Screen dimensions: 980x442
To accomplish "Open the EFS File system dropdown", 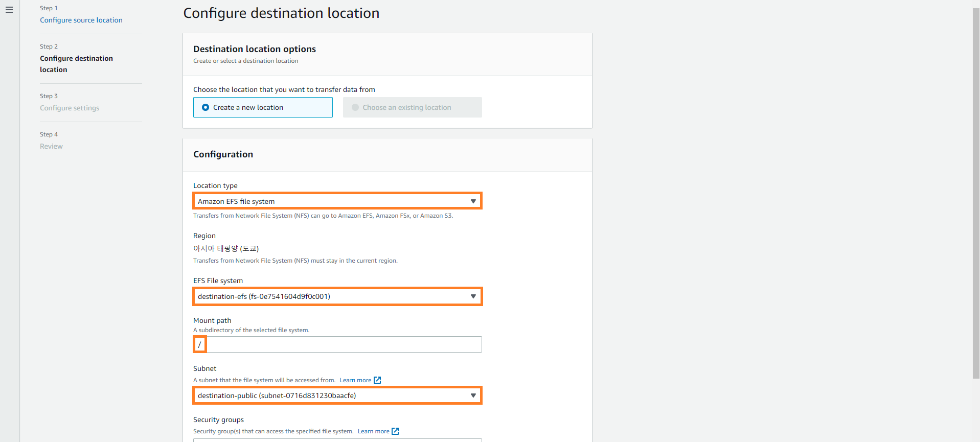I will (337, 296).
